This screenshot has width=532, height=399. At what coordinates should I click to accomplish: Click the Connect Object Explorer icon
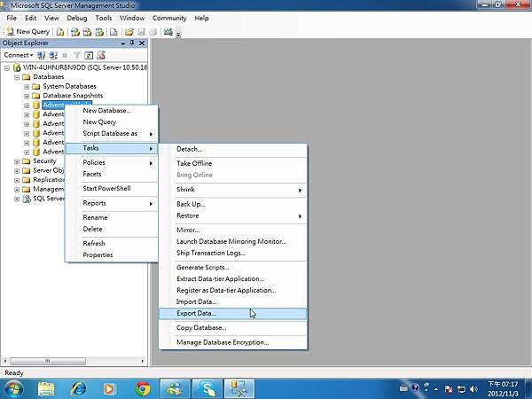click(41, 55)
